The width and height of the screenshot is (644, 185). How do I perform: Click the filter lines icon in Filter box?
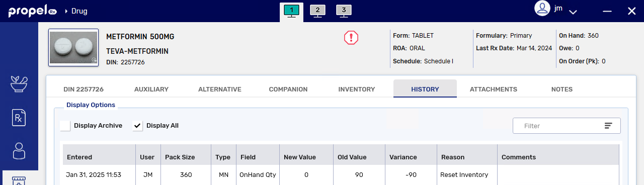point(608,126)
